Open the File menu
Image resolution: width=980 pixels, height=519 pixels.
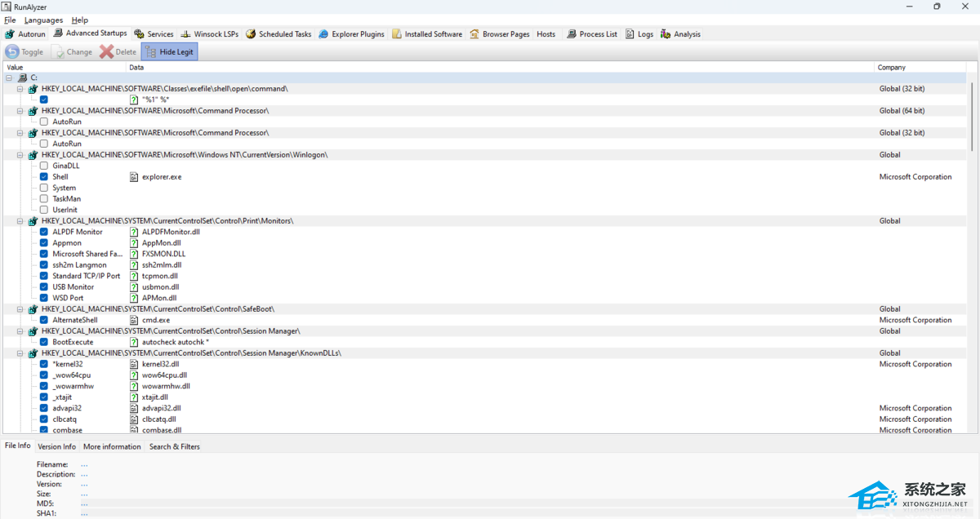10,20
